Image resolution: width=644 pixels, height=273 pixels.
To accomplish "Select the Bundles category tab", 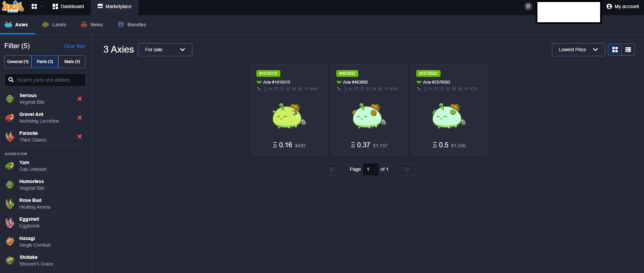I will pos(132,25).
